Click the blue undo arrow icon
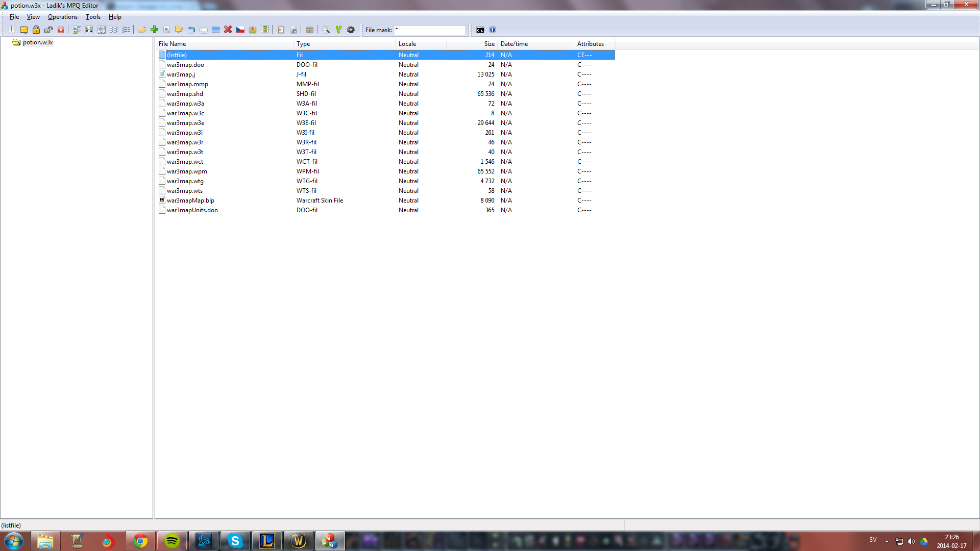The width and height of the screenshot is (980, 551). [191, 30]
